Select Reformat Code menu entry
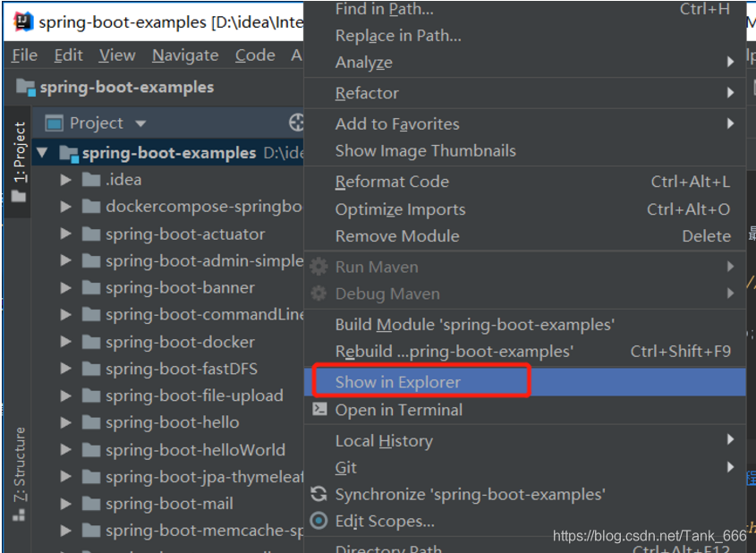The image size is (756, 553). (x=525, y=182)
